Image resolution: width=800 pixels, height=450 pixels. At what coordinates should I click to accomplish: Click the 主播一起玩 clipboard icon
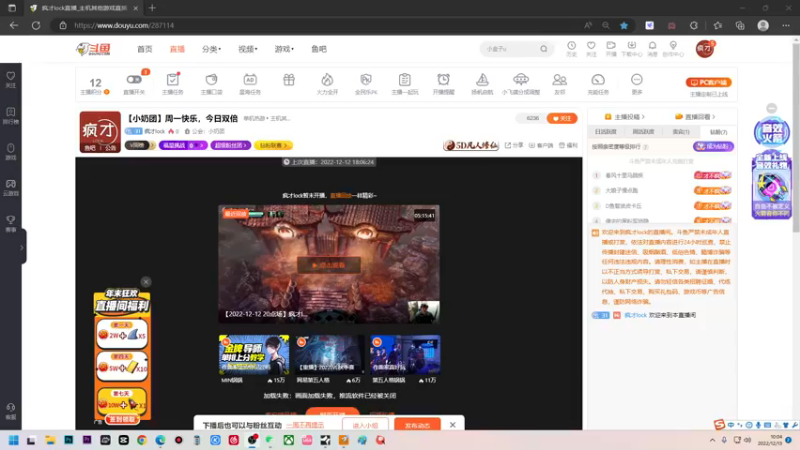[x=405, y=80]
